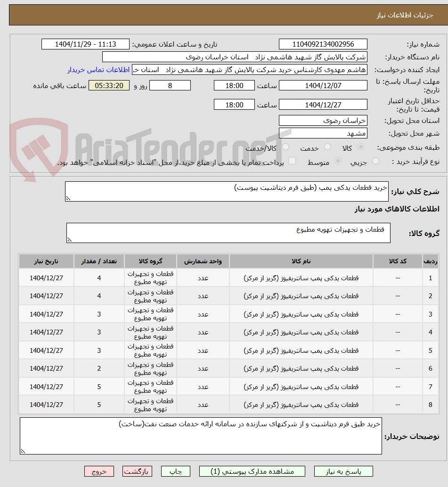Click the goods group cell in row 7
Screen dimensions: 448x487
[x=150, y=387]
